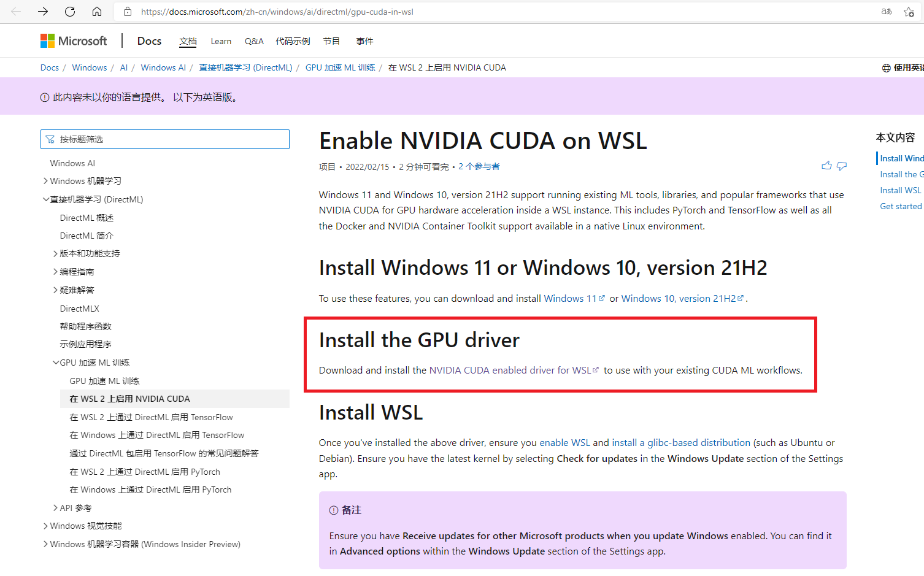Screen dimensions: 924x576
Task: Click the AI breadcrumb link
Action: [124, 67]
